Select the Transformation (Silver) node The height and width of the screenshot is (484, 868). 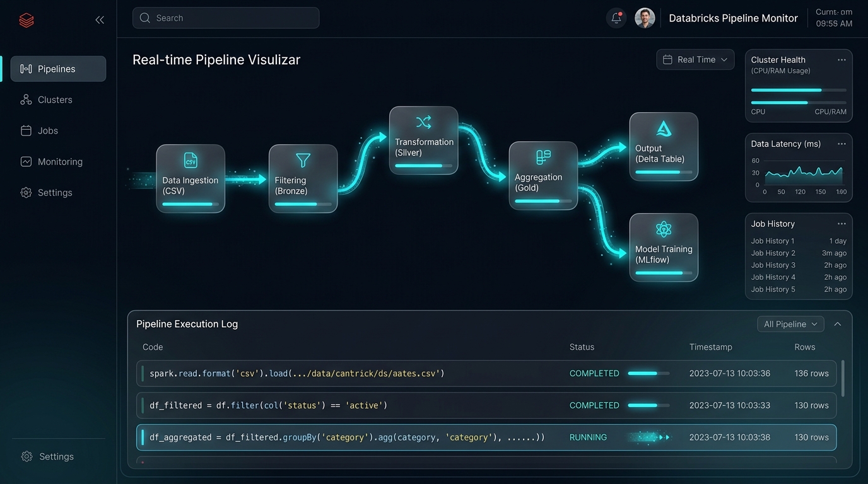click(x=424, y=140)
